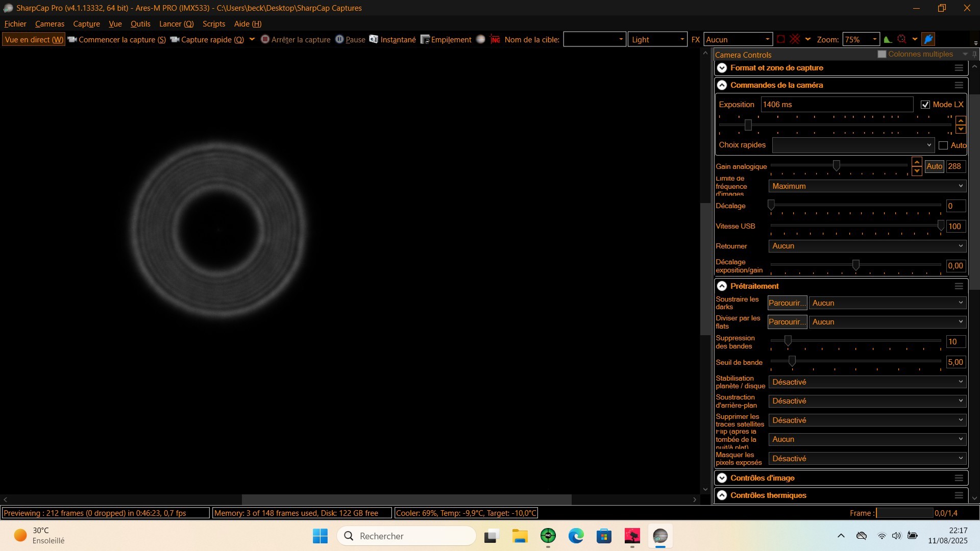Open the Stabilisation planète / disque dropdown
Image resolution: width=980 pixels, height=551 pixels.
[x=867, y=382]
